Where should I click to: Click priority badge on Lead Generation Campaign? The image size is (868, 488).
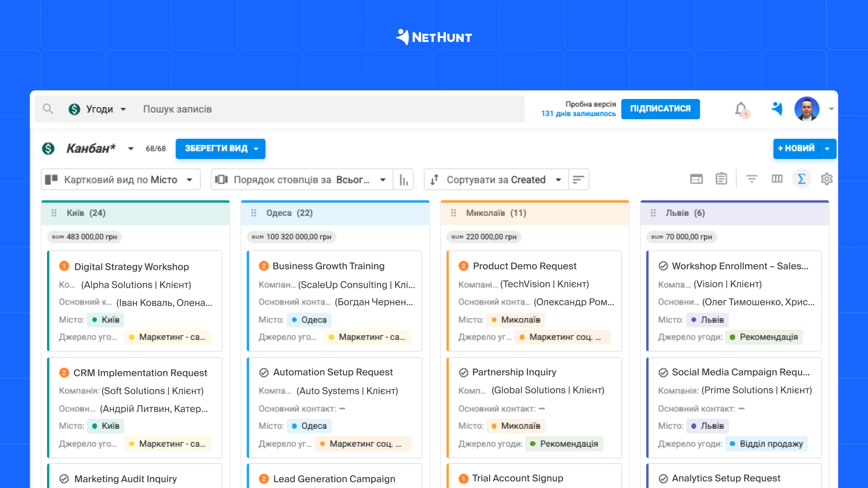click(264, 479)
